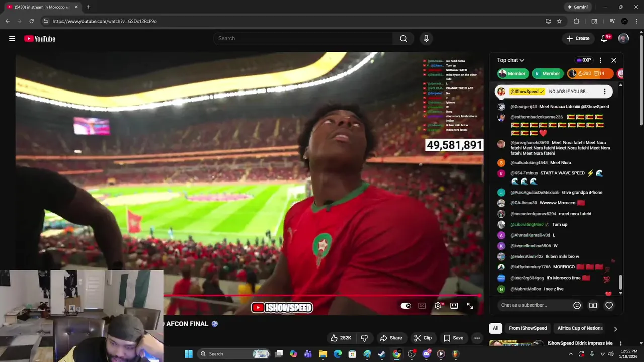Send a Super Chat dollar icon
This screenshot has height=362, width=644.
point(593,305)
